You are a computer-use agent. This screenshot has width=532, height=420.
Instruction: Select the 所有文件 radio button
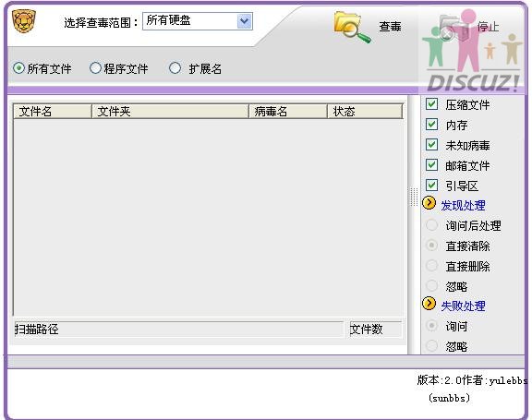(18, 68)
